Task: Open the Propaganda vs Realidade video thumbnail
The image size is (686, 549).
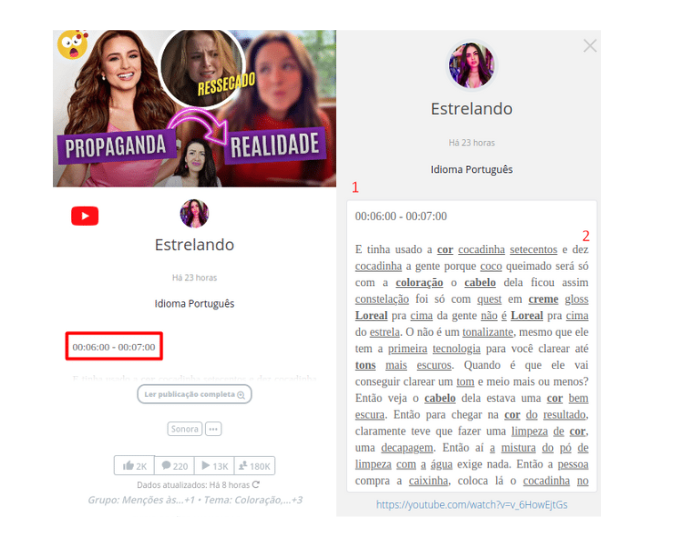Action: point(195,108)
